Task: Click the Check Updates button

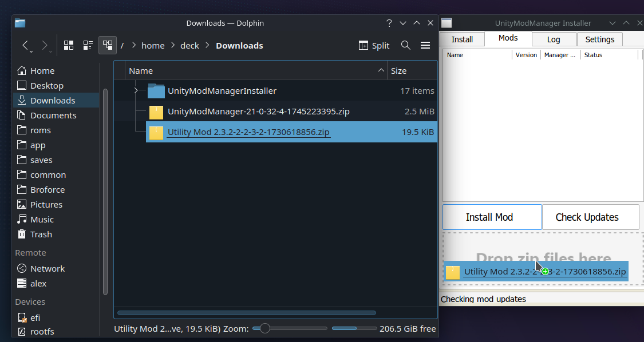Action: pyautogui.click(x=591, y=217)
